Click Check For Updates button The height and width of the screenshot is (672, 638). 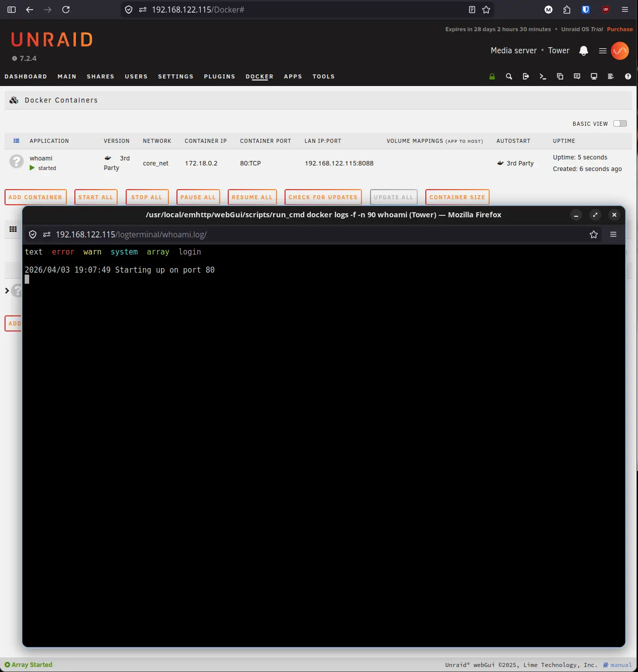click(323, 197)
